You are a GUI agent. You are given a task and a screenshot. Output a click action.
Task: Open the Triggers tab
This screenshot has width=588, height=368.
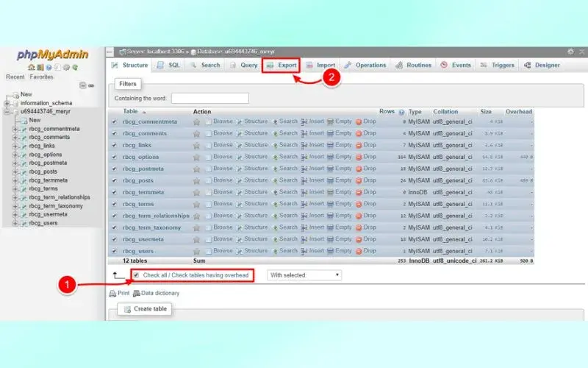coord(498,66)
